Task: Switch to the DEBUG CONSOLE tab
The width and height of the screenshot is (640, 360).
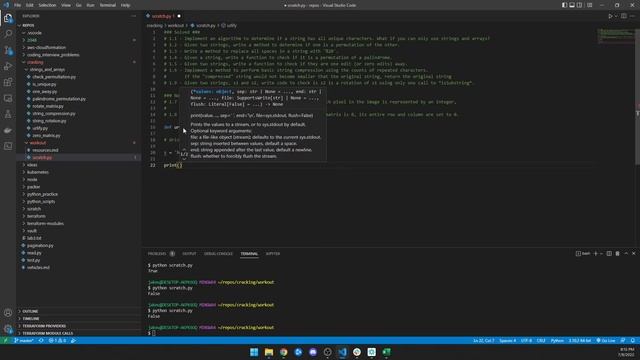Action: [x=218, y=253]
